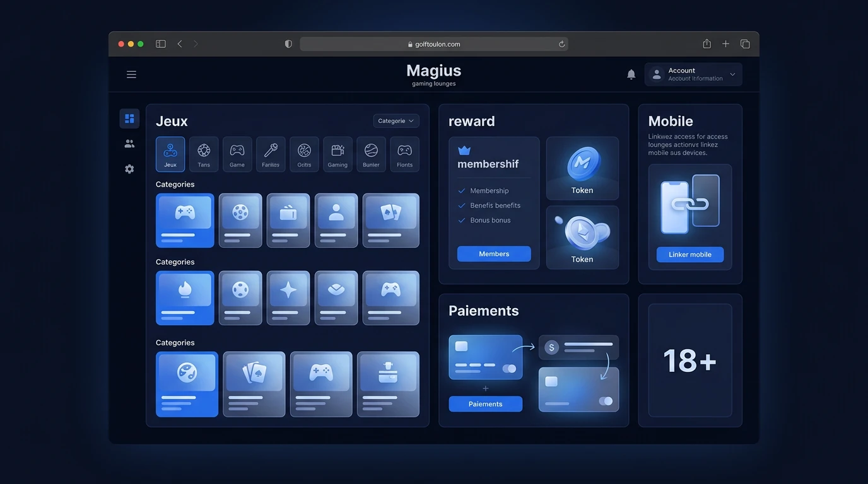Open second-row flame category card
Image resolution: width=868 pixels, height=484 pixels.
coord(185,298)
